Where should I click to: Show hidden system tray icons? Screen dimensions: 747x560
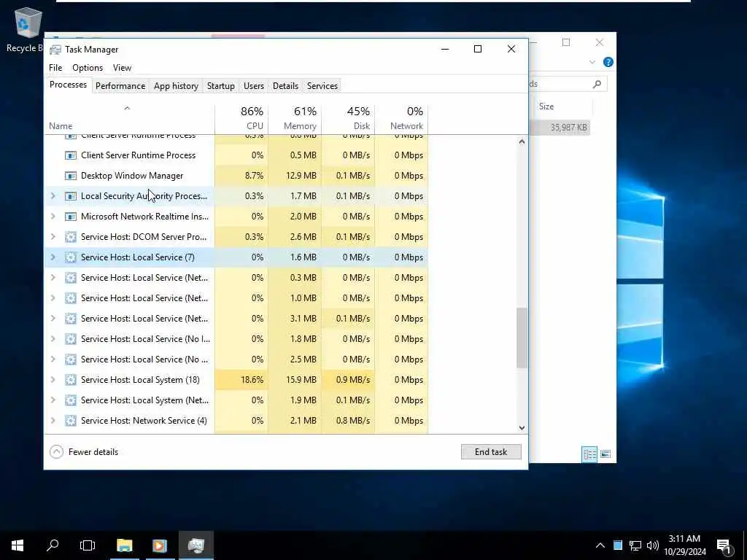tap(600, 545)
